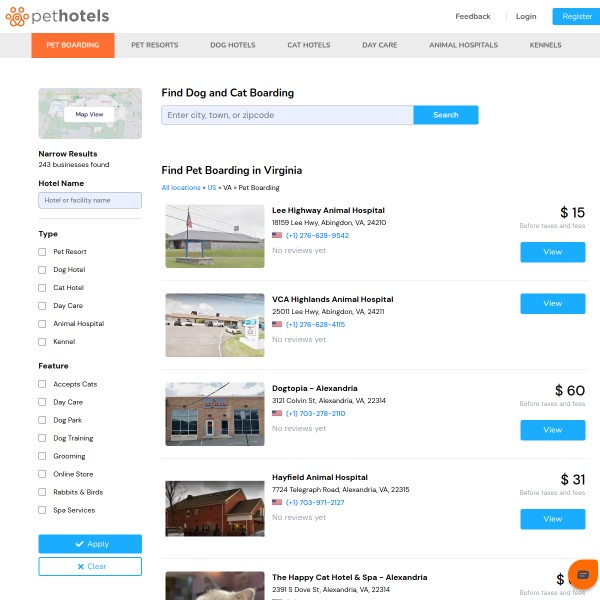Click VCA Highlands Animal Hospital photo
The width and height of the screenshot is (600, 600).
point(215,325)
